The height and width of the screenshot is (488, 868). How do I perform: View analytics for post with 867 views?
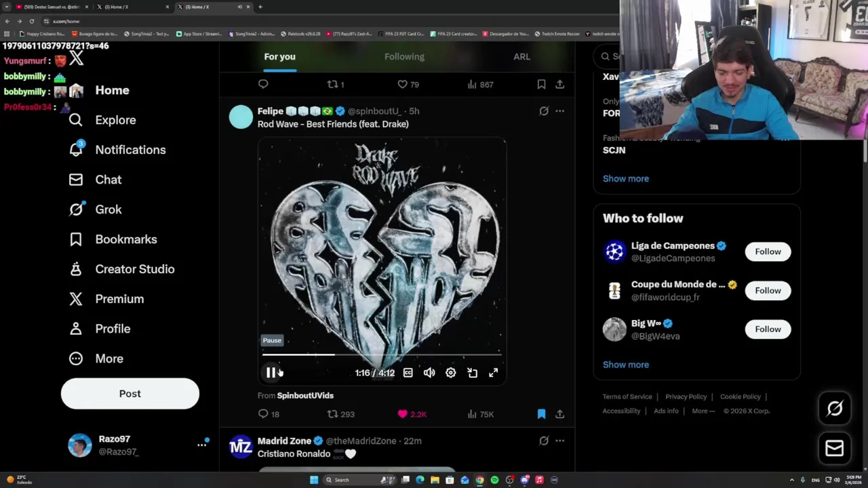[x=480, y=85]
